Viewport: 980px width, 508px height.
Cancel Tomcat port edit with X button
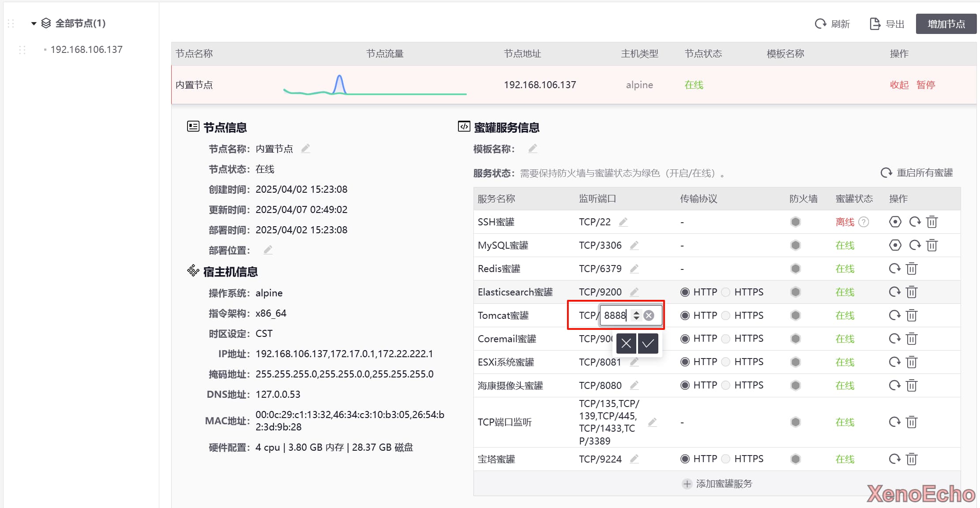click(x=626, y=344)
